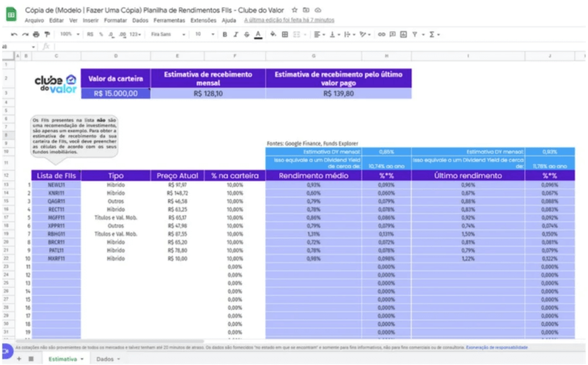The image size is (588, 365).
Task: Print the spreadsheet
Action: 36,34
